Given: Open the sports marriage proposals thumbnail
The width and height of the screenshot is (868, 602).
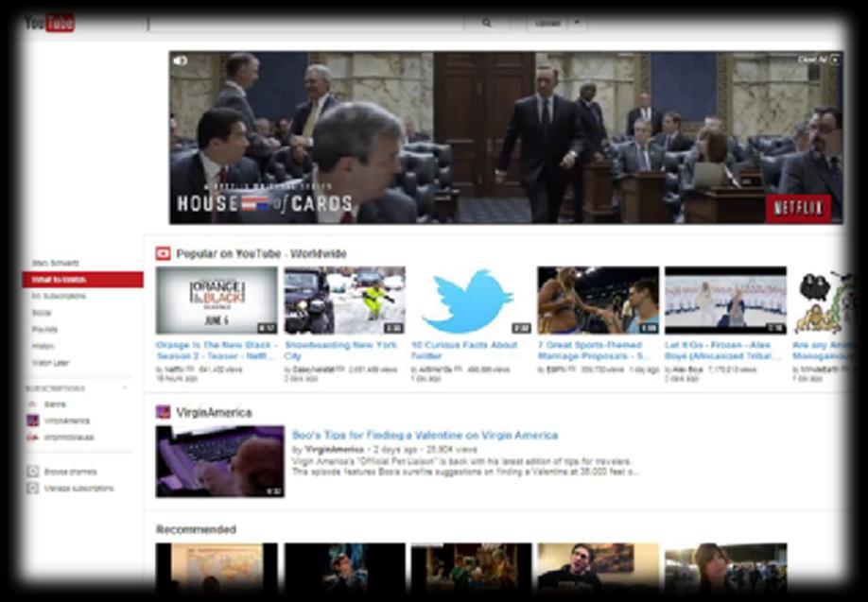Looking at the screenshot, I should tap(599, 301).
